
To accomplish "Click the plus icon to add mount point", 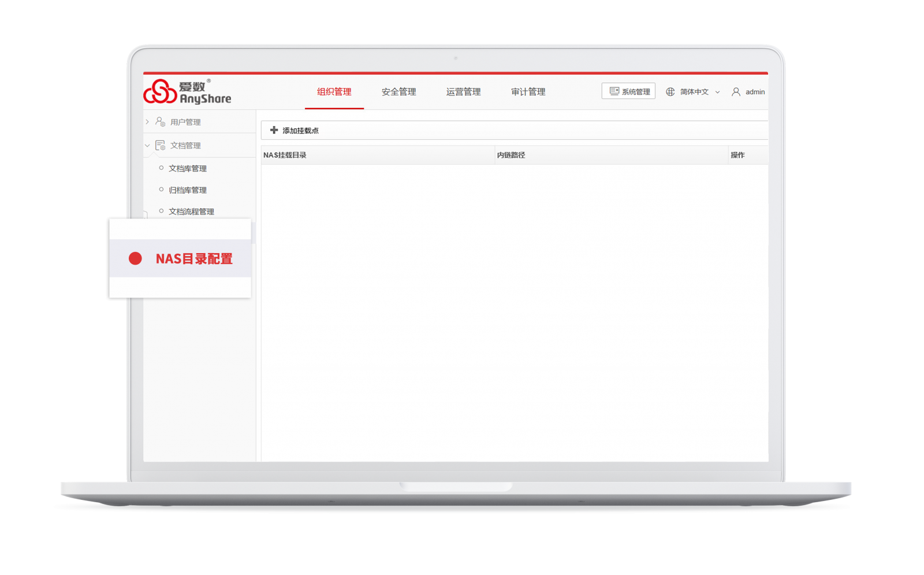I will 274,130.
